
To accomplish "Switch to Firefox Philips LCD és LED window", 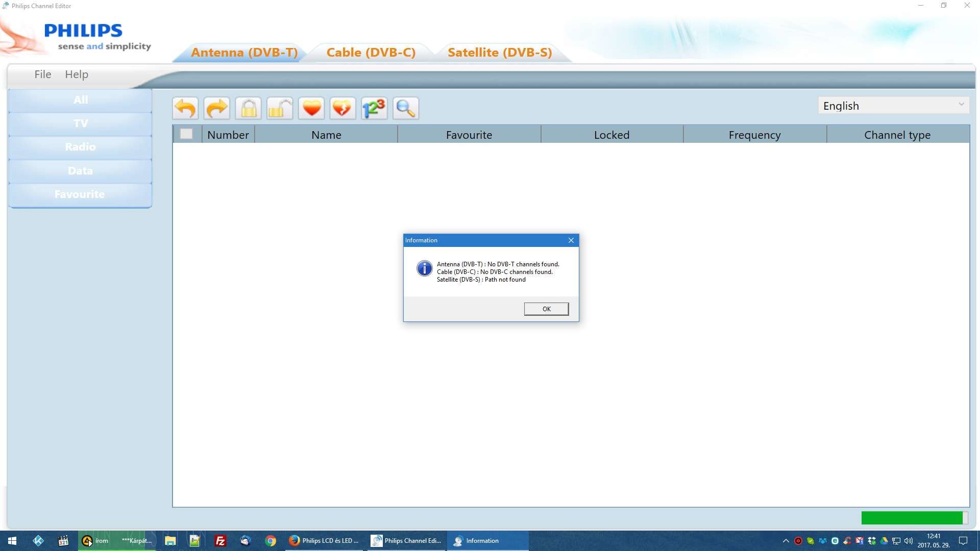I will tap(324, 541).
